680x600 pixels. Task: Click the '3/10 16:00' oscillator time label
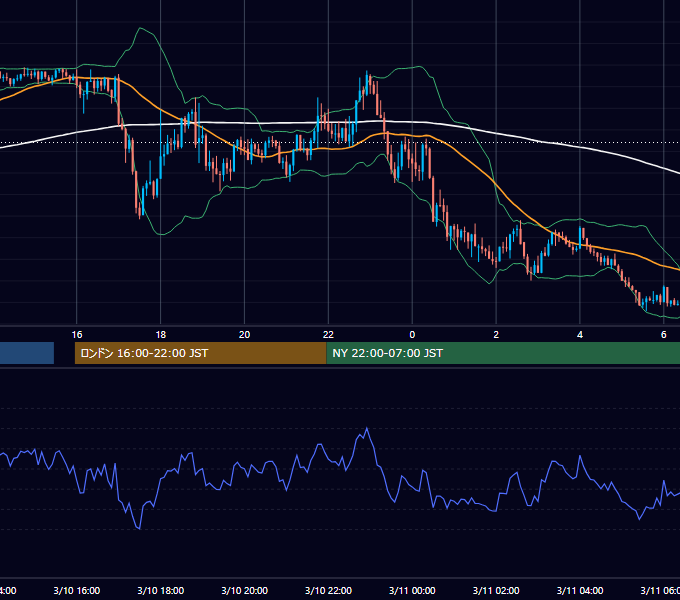point(77,590)
